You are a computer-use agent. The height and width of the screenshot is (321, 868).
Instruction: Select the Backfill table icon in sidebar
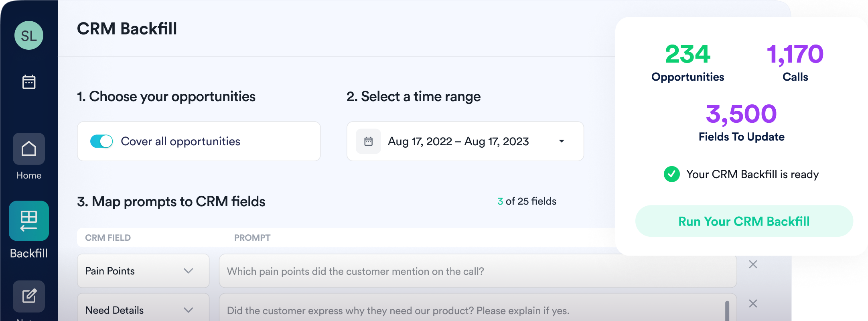pos(28,220)
